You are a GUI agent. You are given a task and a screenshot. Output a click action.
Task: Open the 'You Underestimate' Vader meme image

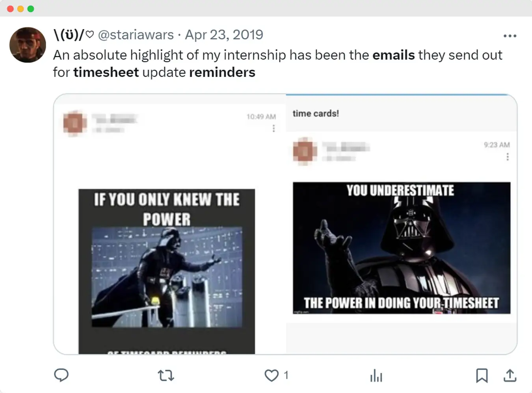[x=402, y=248]
